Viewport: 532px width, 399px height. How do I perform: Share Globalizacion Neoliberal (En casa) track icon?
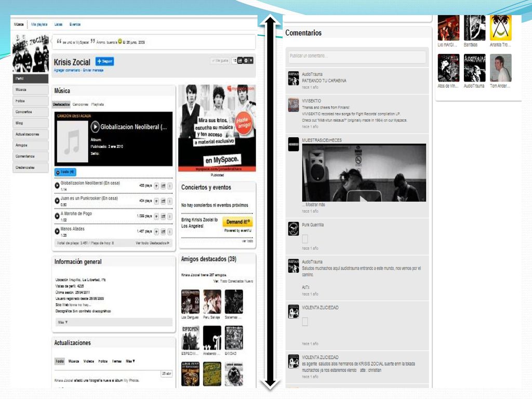pyautogui.click(x=163, y=186)
